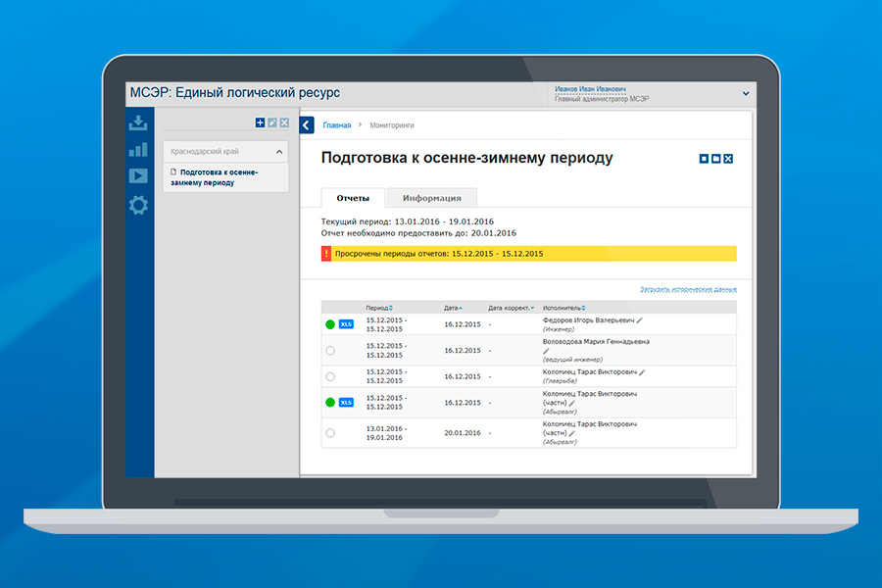
Task: Click the play icon in the left sidebar
Action: coord(138,176)
